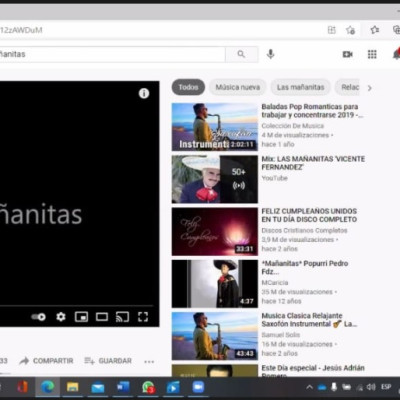
Task: Open WhatsApp from taskbar
Action: point(148,387)
